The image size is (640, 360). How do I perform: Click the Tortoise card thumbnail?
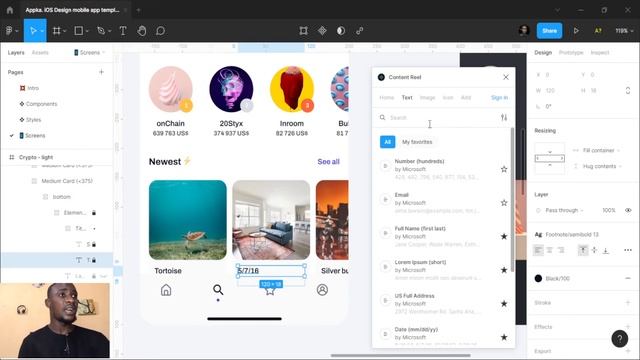(188, 220)
